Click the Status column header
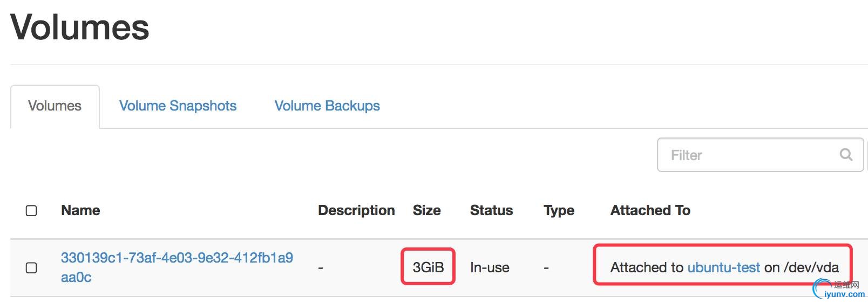868x303 pixels. (x=491, y=210)
